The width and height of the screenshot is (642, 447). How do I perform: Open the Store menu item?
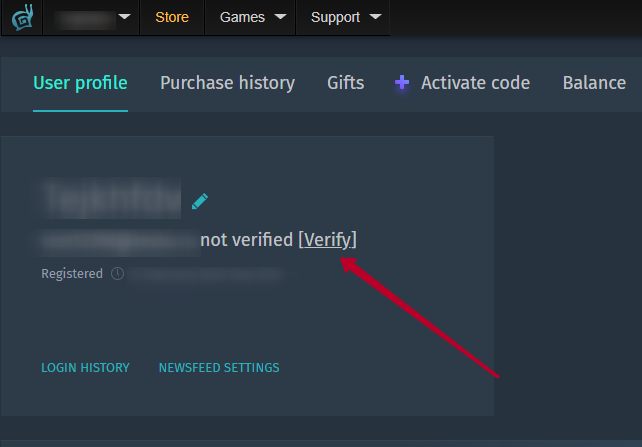click(x=172, y=17)
